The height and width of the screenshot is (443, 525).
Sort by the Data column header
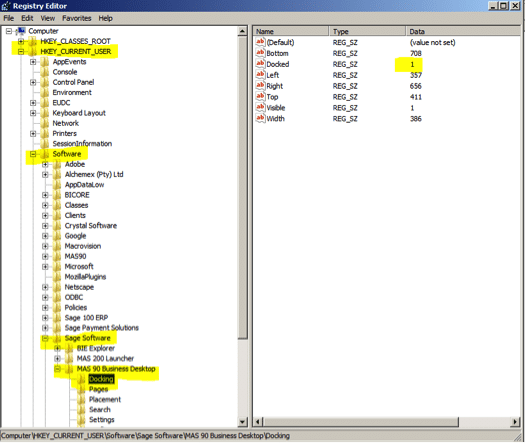tap(464, 31)
